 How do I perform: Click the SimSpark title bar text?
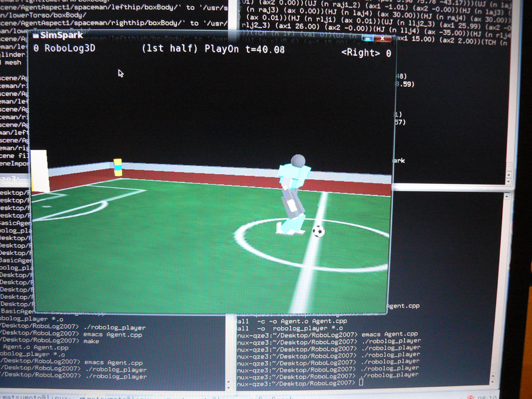(x=61, y=35)
